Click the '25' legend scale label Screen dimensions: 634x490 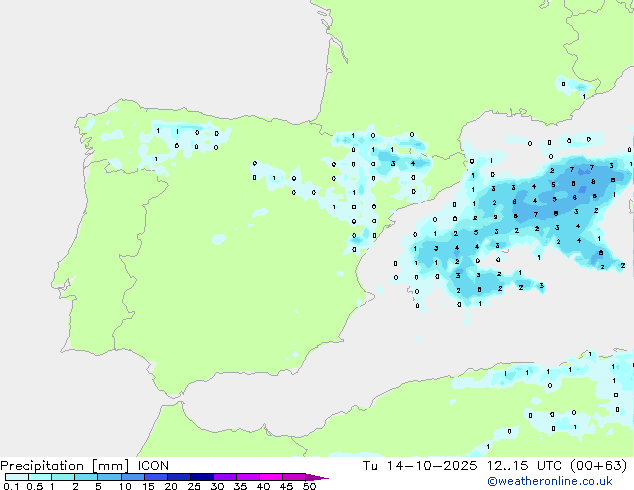pyautogui.click(x=194, y=486)
